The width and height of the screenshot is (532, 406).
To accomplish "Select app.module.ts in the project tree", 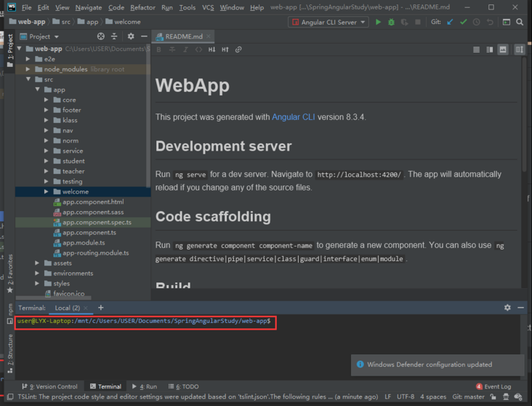I will (x=83, y=243).
